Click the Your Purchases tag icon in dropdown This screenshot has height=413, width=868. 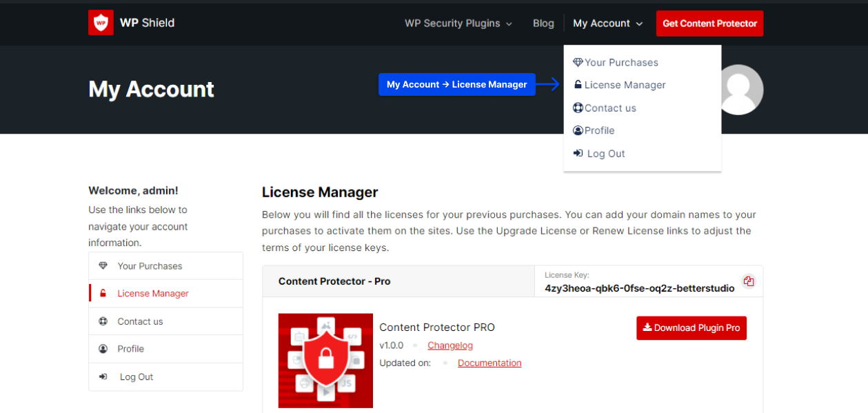(578, 62)
